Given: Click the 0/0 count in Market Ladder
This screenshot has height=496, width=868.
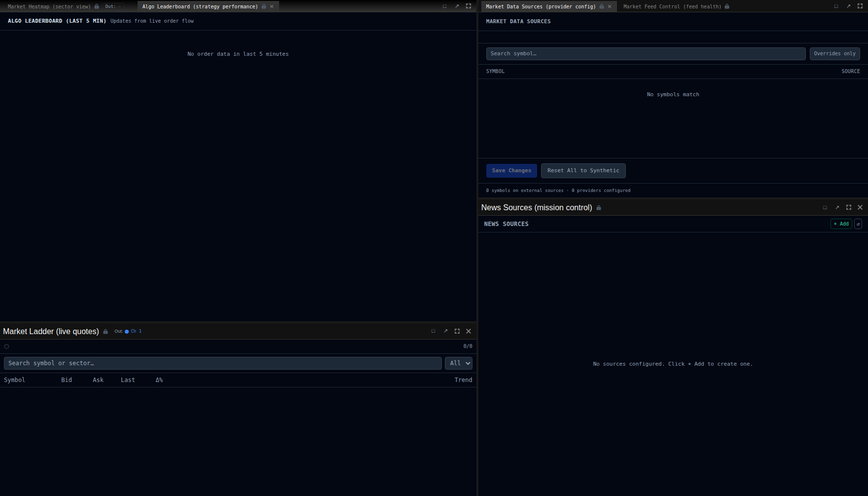Looking at the screenshot, I should [468, 346].
